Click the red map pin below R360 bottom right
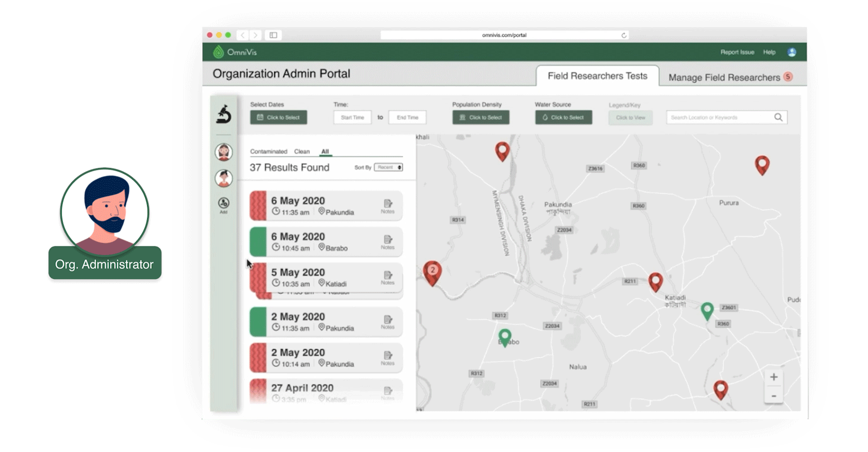This screenshot has width=868, height=452. (721, 390)
